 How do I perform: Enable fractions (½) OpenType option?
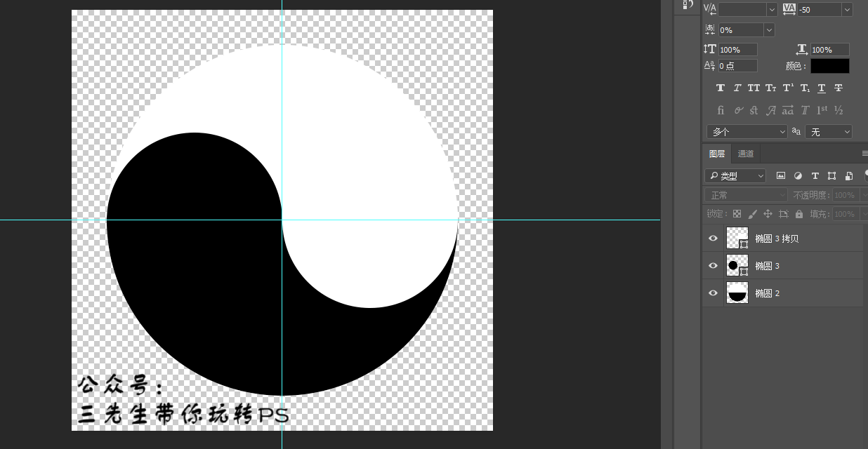click(x=839, y=111)
